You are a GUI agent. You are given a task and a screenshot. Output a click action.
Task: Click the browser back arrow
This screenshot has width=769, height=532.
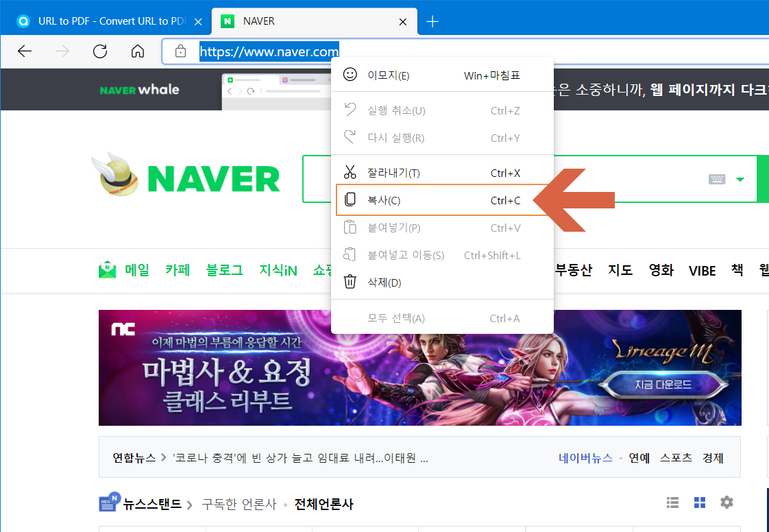[x=25, y=51]
